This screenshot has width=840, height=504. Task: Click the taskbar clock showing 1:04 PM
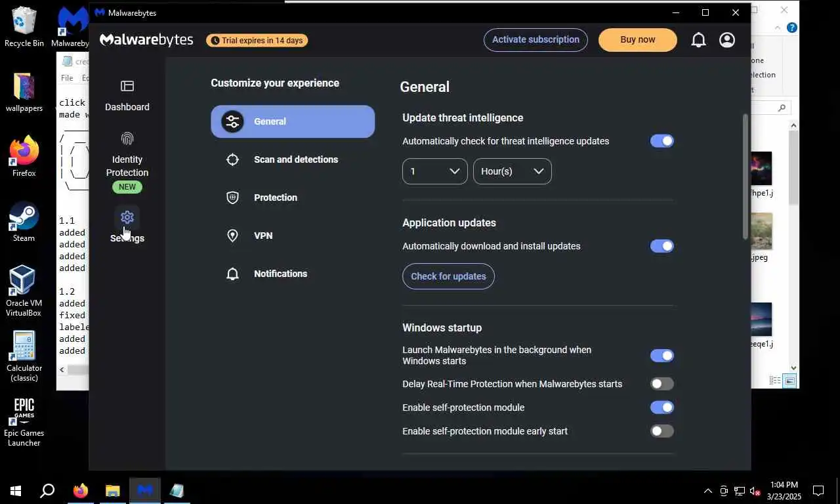tap(784, 491)
